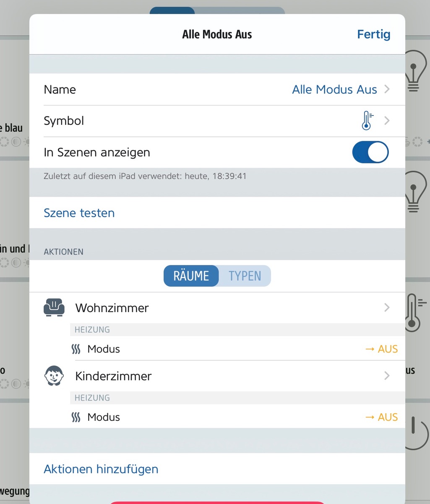This screenshot has height=504, width=430.
Task: Click the Wohnzimmer sofa icon
Action: (x=54, y=307)
